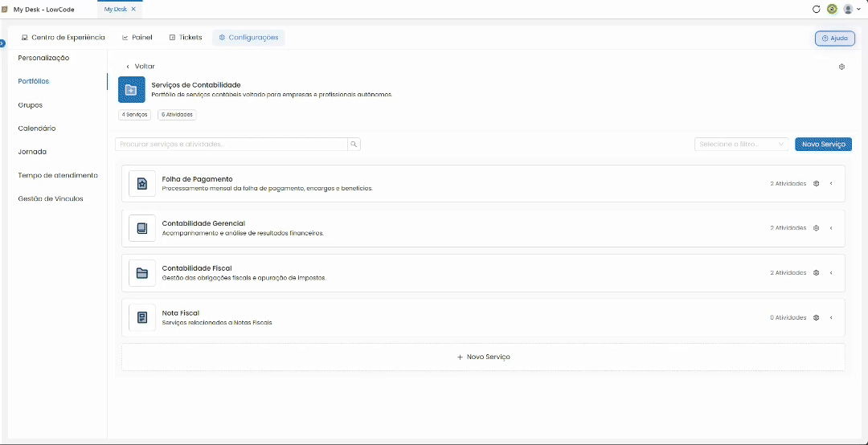Screen dimensions: 868x445
Task: Click the 4 Serviços badge
Action: (x=134, y=115)
